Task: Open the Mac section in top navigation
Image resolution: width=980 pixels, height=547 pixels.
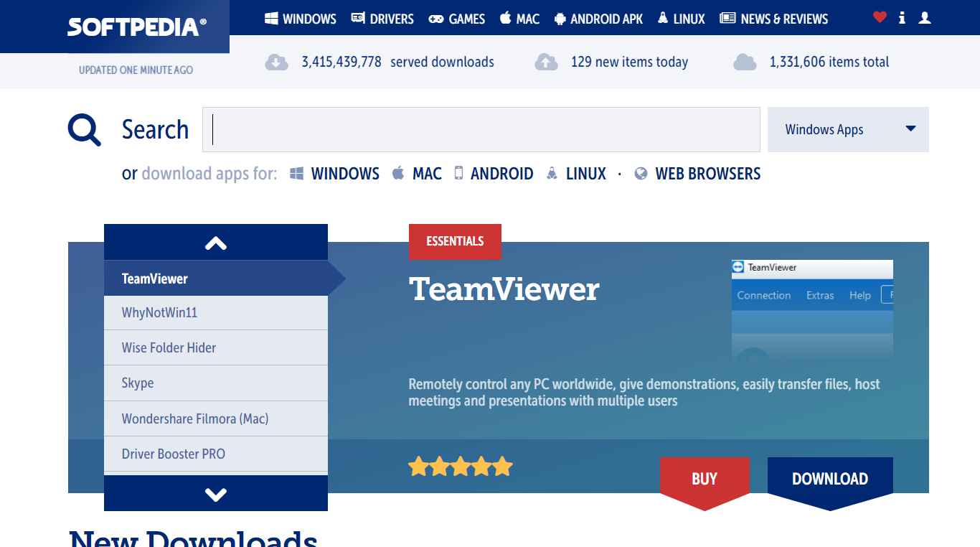Action: 519,19
